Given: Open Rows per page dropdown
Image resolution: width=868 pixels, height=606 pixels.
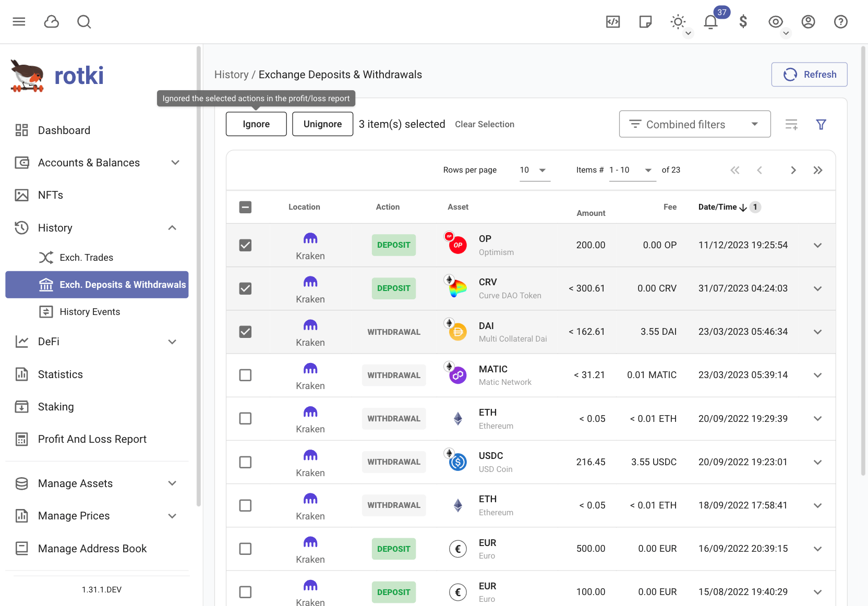Looking at the screenshot, I should pyautogui.click(x=535, y=170).
